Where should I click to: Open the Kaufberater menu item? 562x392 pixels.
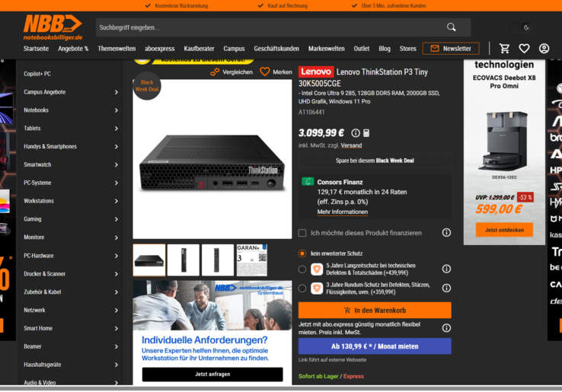[x=199, y=49]
